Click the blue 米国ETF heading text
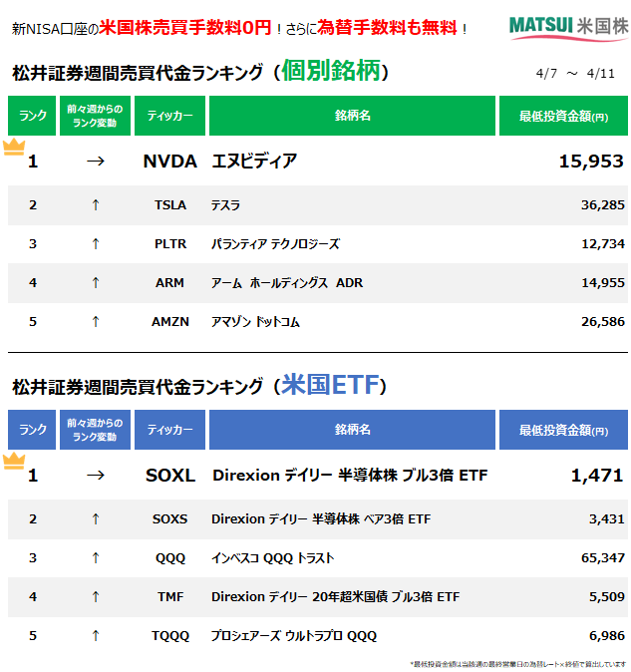This screenshot has width=631, height=672. (x=331, y=385)
